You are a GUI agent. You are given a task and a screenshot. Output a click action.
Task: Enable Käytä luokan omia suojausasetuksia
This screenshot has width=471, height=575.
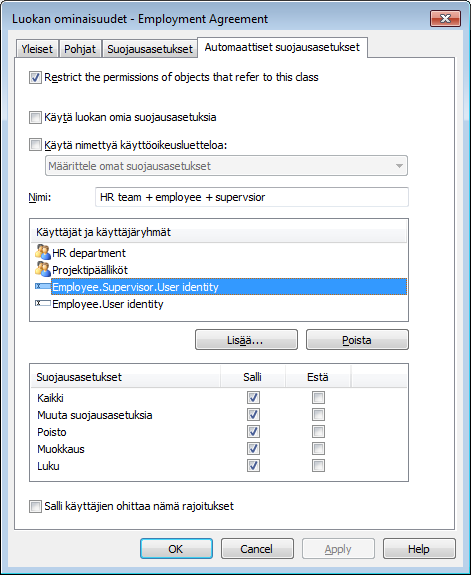tap(35, 117)
